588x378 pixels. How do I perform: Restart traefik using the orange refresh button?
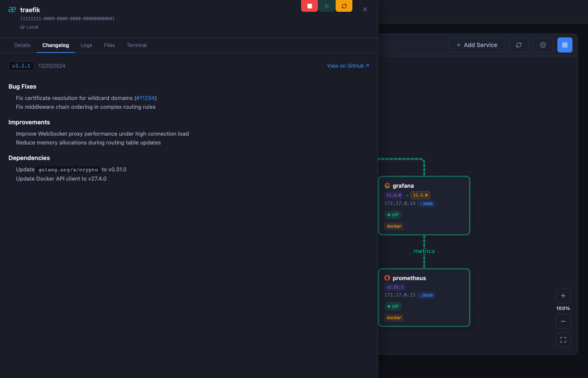click(344, 6)
